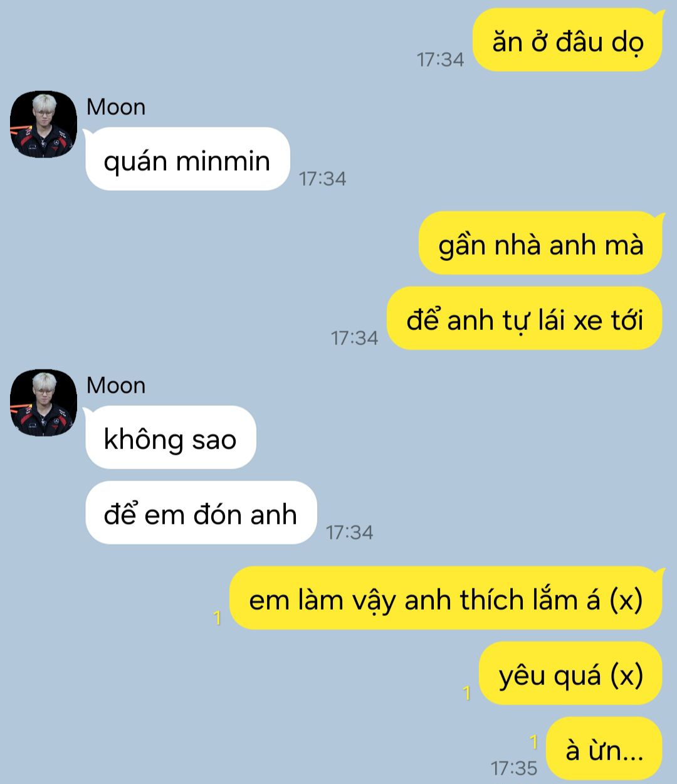
Task: Select the "ăn ở đâu dọ" message bubble
Action: (x=568, y=40)
